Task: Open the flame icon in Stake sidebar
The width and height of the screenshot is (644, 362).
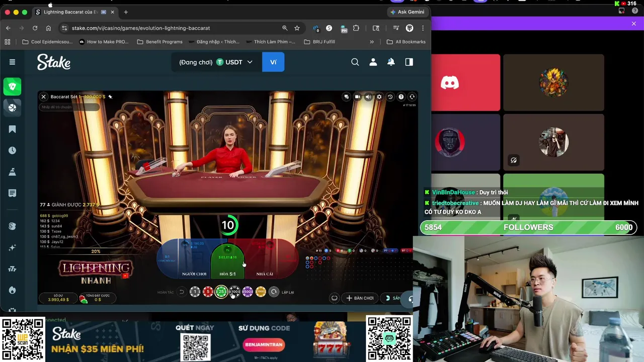Action: coord(12,290)
